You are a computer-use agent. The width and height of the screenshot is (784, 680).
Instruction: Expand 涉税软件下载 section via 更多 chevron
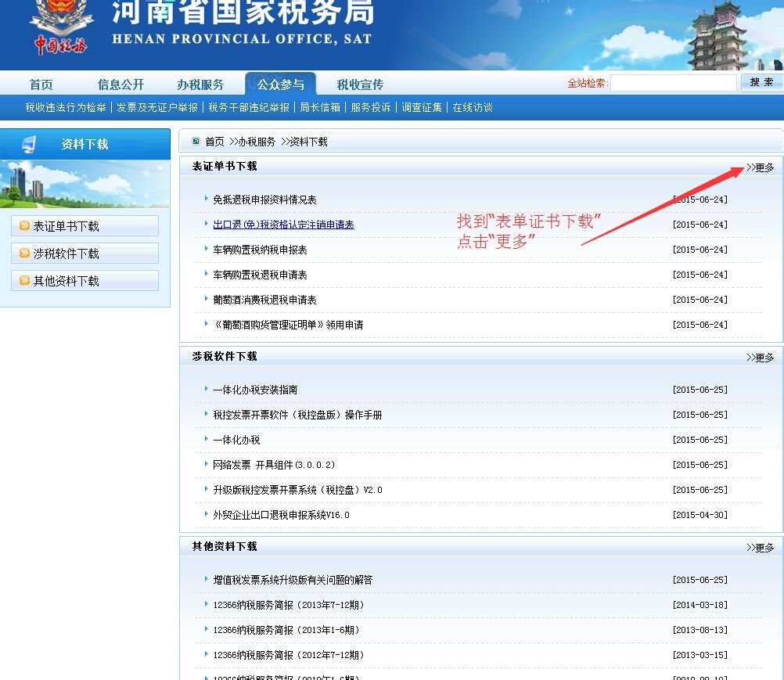pyautogui.click(x=758, y=356)
